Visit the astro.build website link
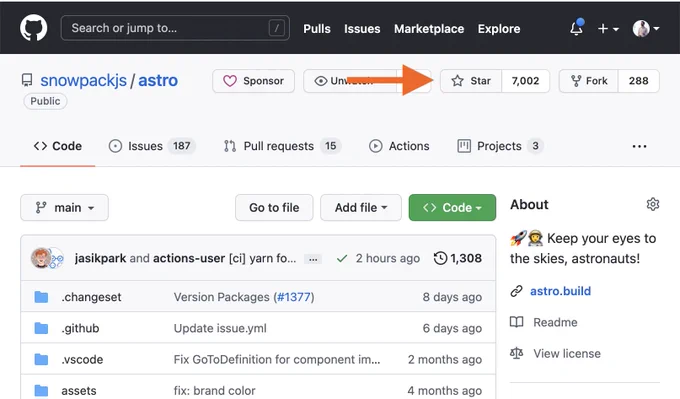The height and width of the screenshot is (399, 680). point(560,291)
